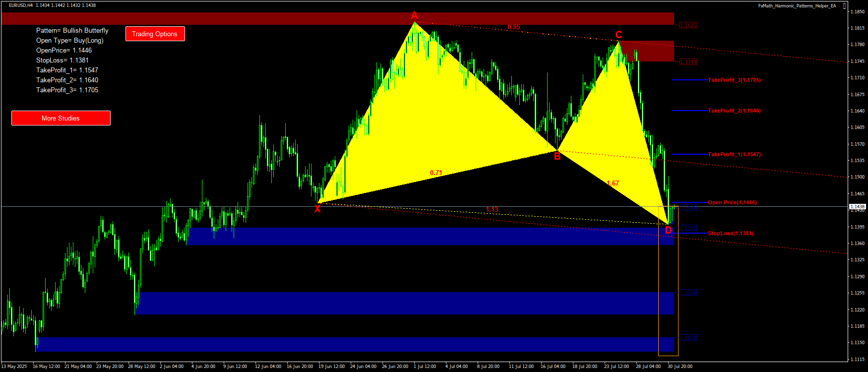Click the 1.1744 supply zone price tag

[x=688, y=62]
